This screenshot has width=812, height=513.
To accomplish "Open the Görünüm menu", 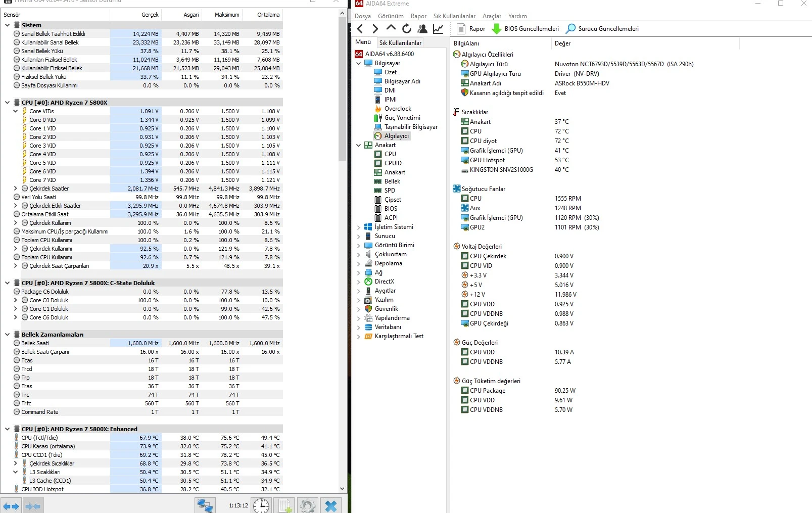I will click(x=391, y=16).
